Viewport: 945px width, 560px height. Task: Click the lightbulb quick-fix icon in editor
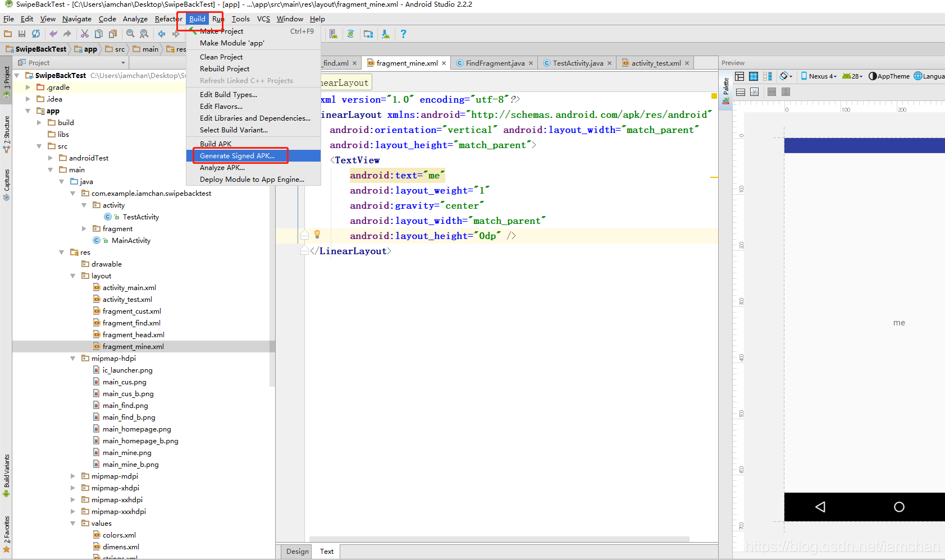(317, 234)
